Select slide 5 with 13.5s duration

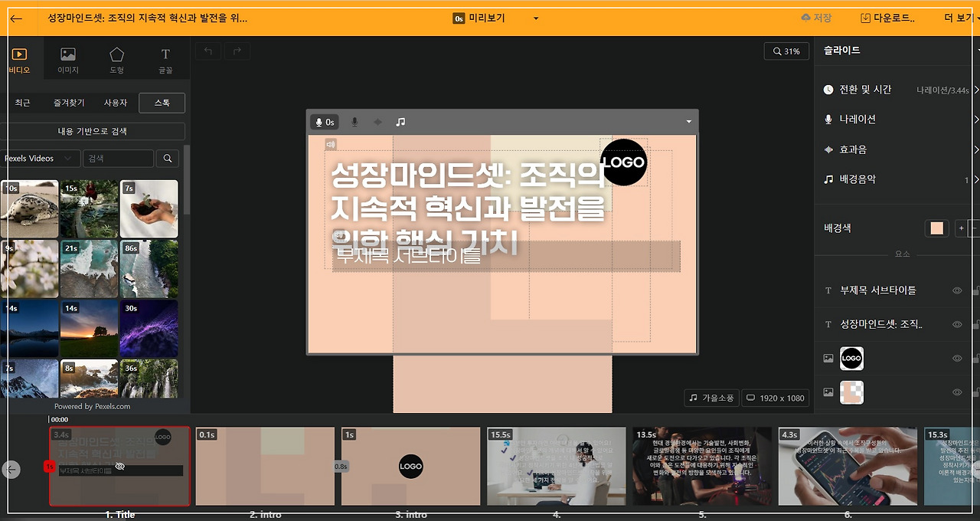pos(702,467)
